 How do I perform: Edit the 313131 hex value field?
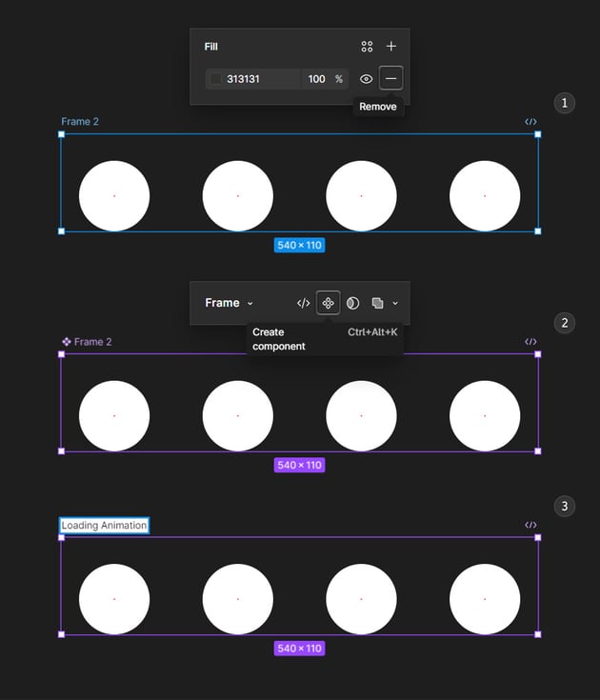(253, 79)
